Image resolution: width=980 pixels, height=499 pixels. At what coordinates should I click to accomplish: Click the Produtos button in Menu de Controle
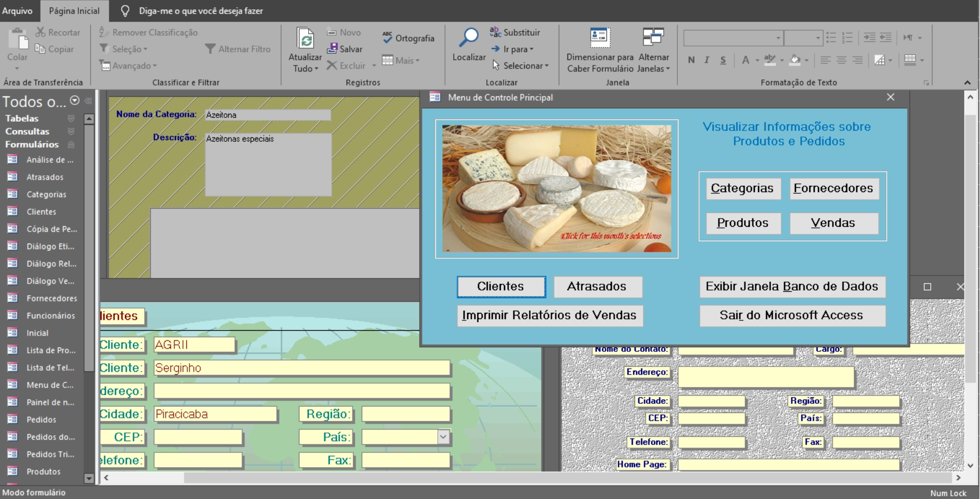[743, 223]
